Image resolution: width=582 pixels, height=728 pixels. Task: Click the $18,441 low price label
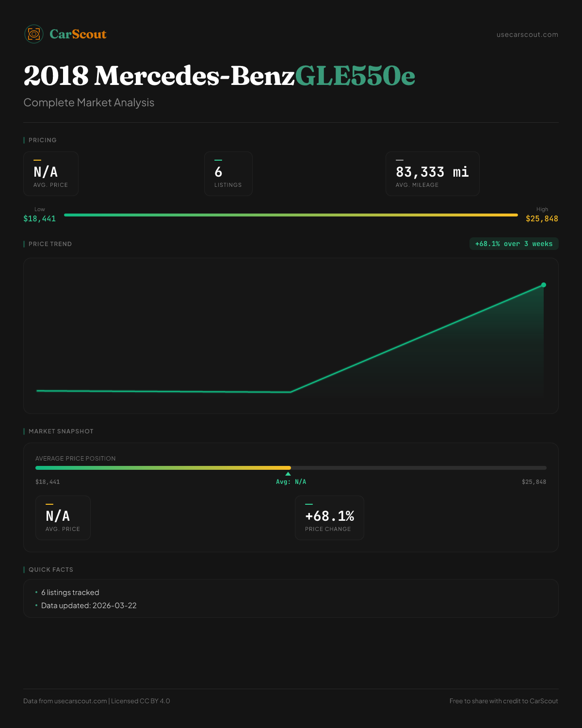[x=40, y=219]
